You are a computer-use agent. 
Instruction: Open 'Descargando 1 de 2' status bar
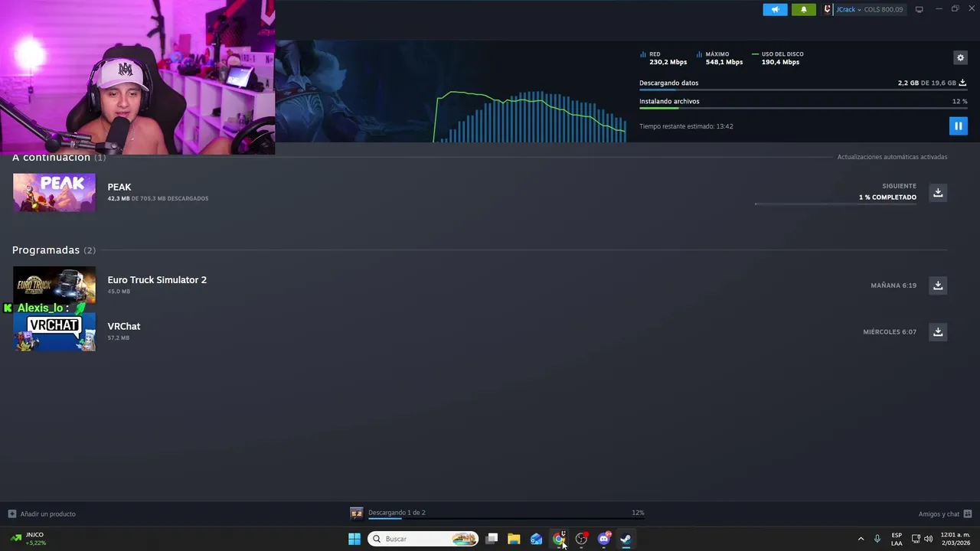397,513
